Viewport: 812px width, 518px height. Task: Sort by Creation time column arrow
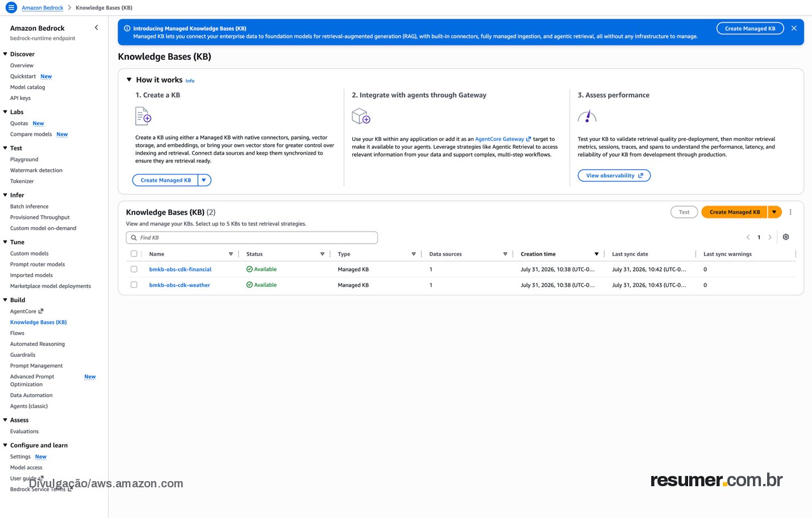(x=597, y=254)
